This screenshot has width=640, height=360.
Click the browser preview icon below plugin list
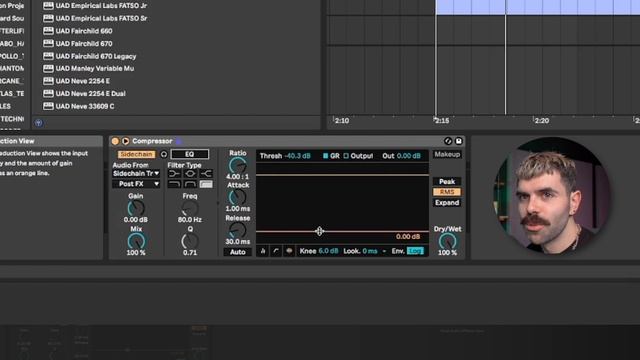[x=38, y=122]
